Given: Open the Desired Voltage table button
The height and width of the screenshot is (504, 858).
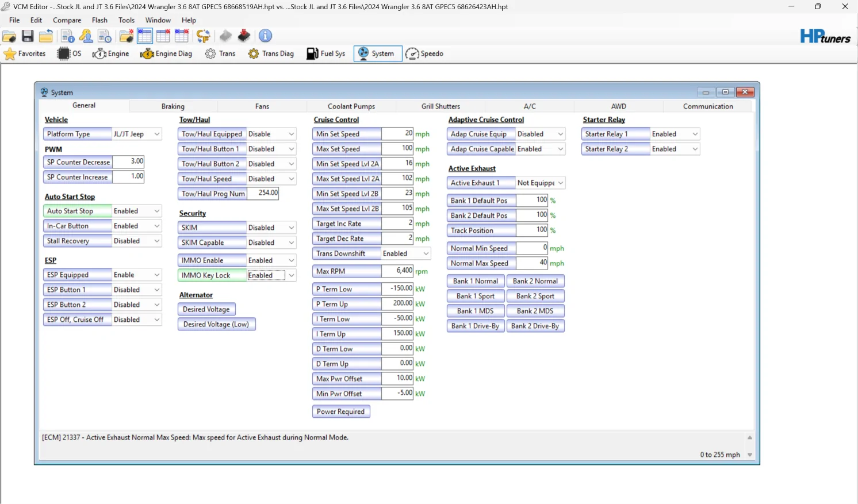Looking at the screenshot, I should 206,310.
